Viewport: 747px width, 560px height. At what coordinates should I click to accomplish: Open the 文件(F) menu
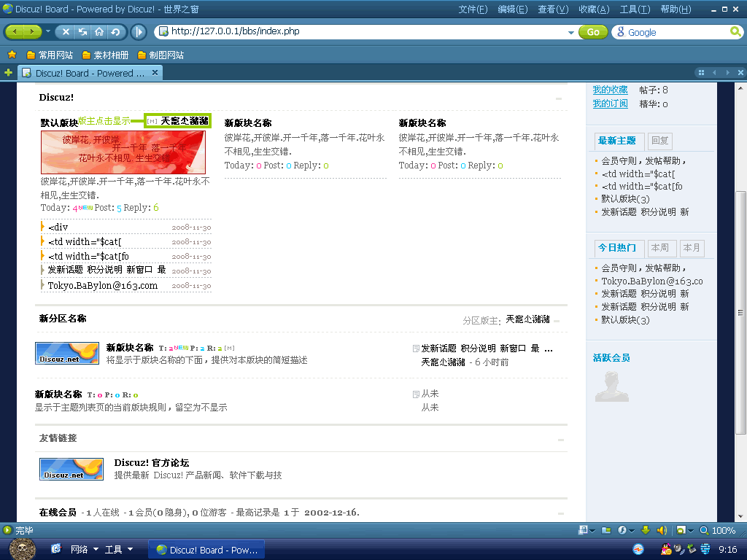(x=473, y=9)
